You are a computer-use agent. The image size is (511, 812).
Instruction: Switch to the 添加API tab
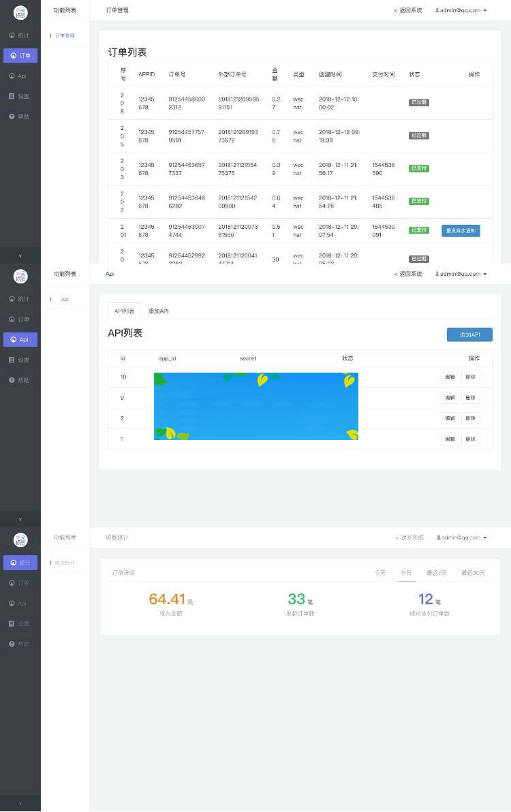159,311
